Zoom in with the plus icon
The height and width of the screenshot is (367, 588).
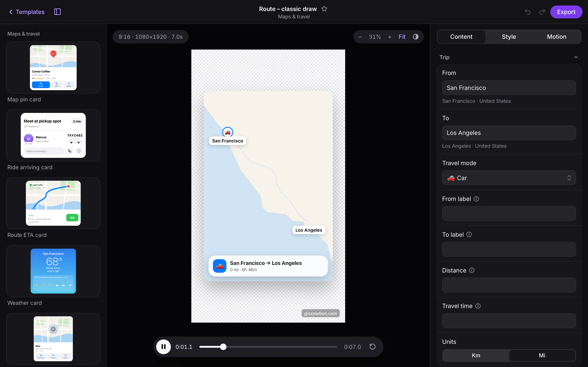[390, 37]
